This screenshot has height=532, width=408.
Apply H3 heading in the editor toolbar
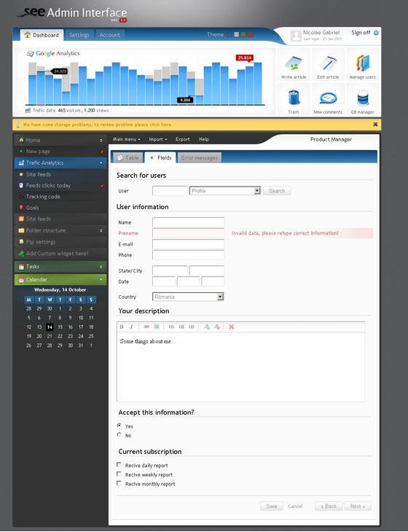point(192,326)
